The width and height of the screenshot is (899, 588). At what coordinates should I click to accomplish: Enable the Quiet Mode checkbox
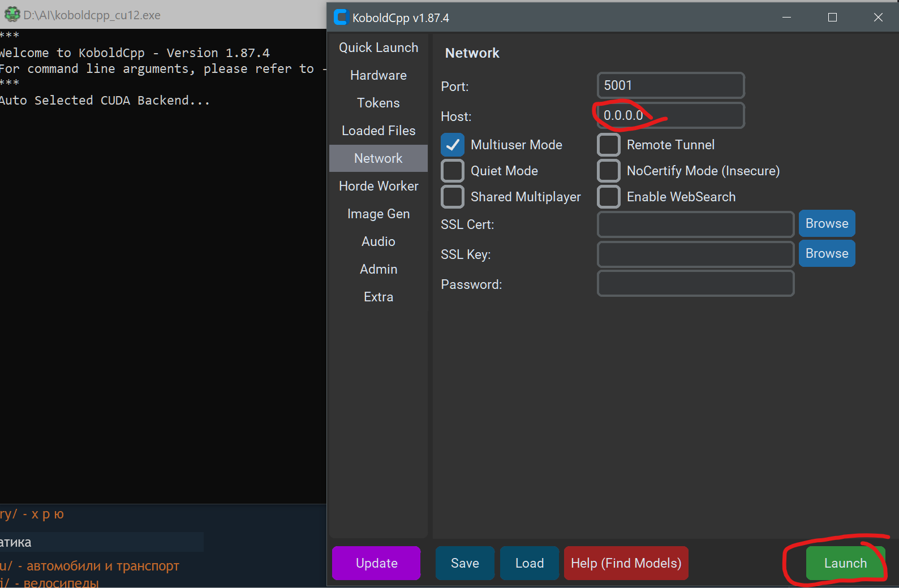point(453,171)
